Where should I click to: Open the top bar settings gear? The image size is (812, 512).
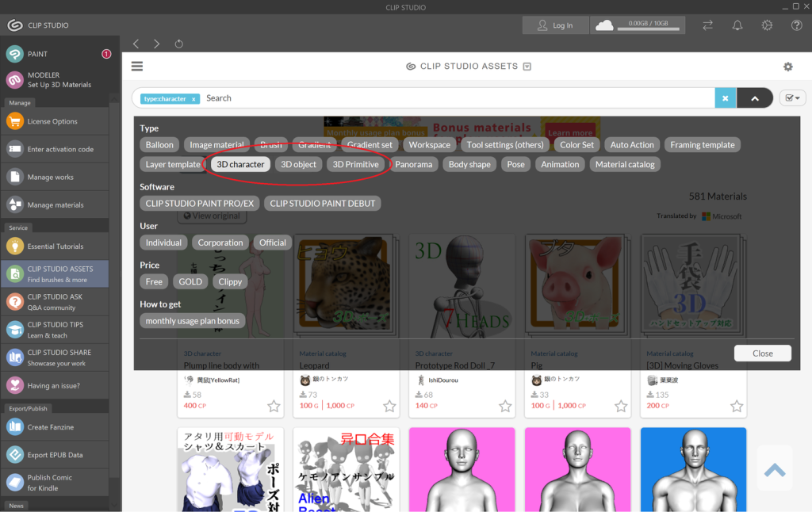click(767, 25)
